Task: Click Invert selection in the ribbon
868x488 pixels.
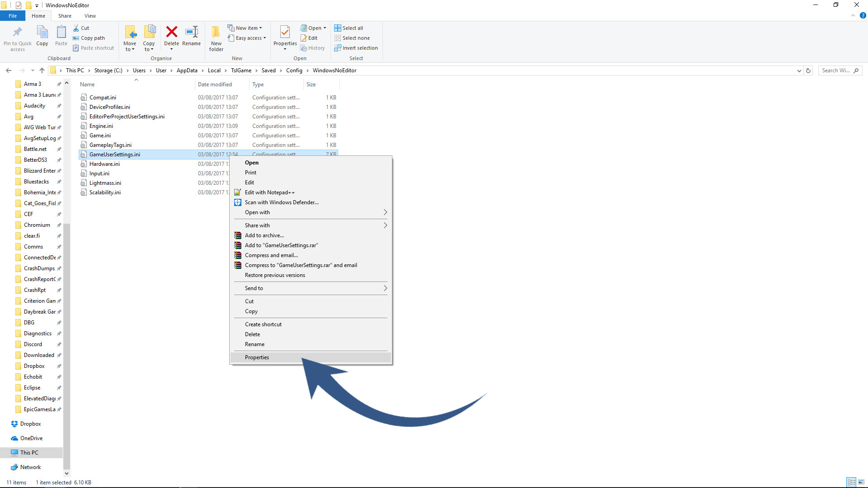Action: (359, 48)
